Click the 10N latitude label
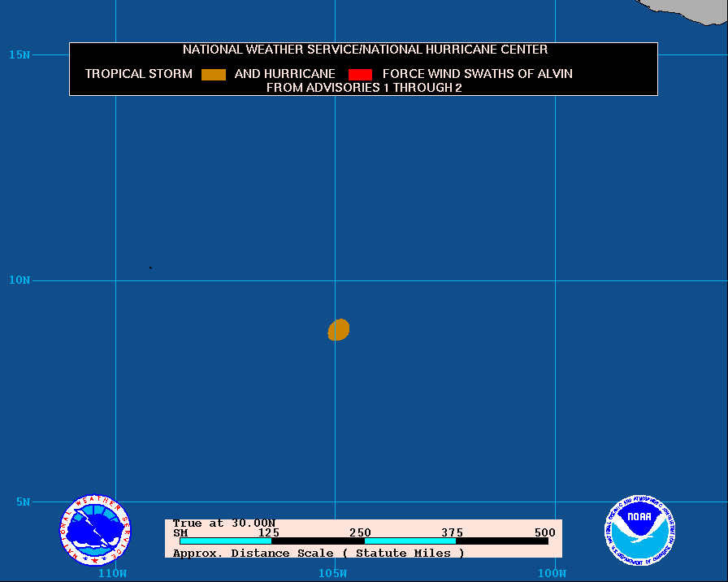 (x=19, y=280)
